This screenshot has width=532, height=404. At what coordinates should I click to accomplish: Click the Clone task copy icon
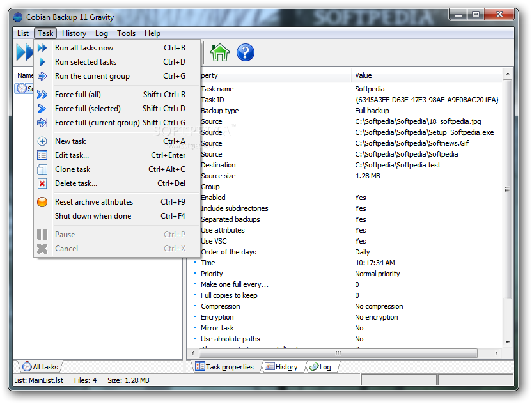coord(42,169)
